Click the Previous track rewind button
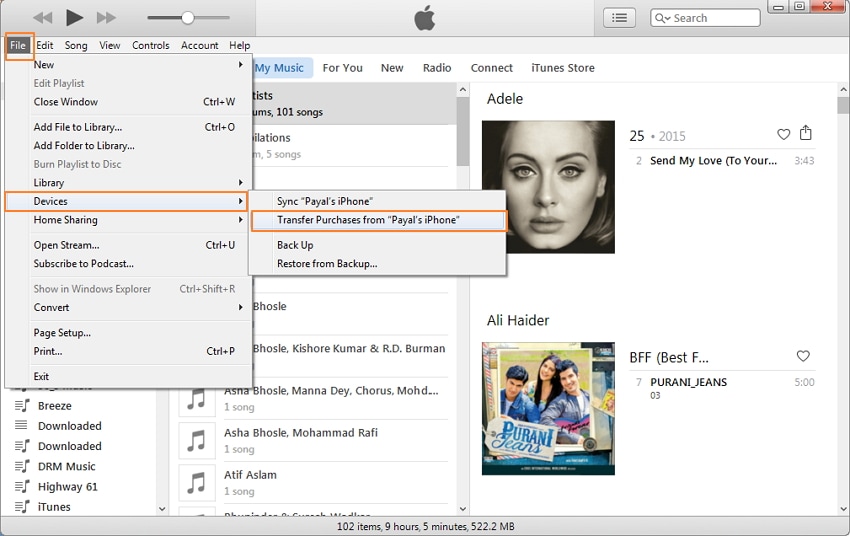Screen dimensions: 850x536 (x=42, y=18)
